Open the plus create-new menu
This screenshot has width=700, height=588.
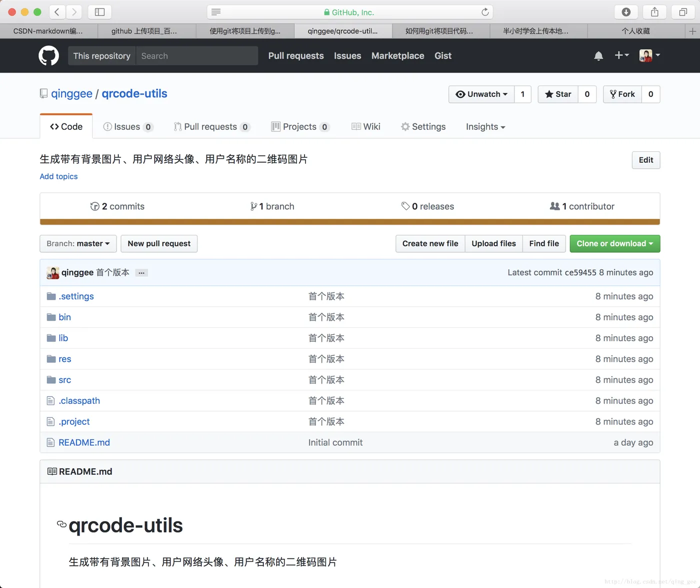pyautogui.click(x=621, y=55)
